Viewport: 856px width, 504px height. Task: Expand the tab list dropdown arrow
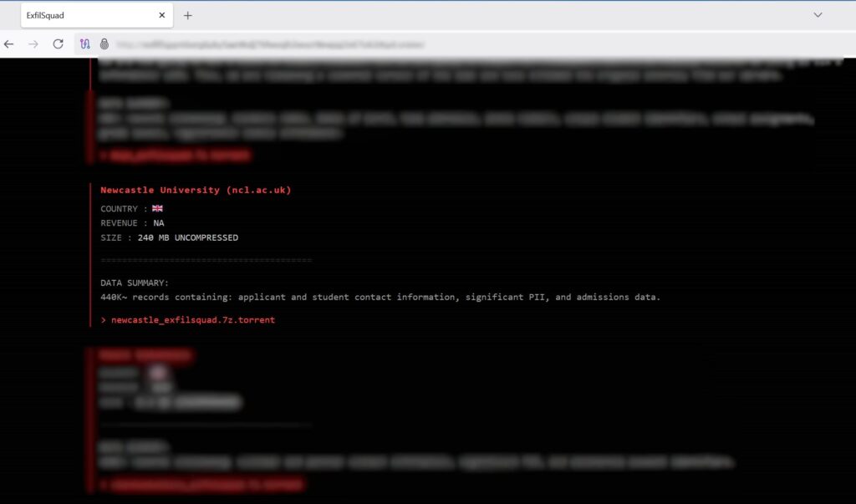pyautogui.click(x=818, y=15)
